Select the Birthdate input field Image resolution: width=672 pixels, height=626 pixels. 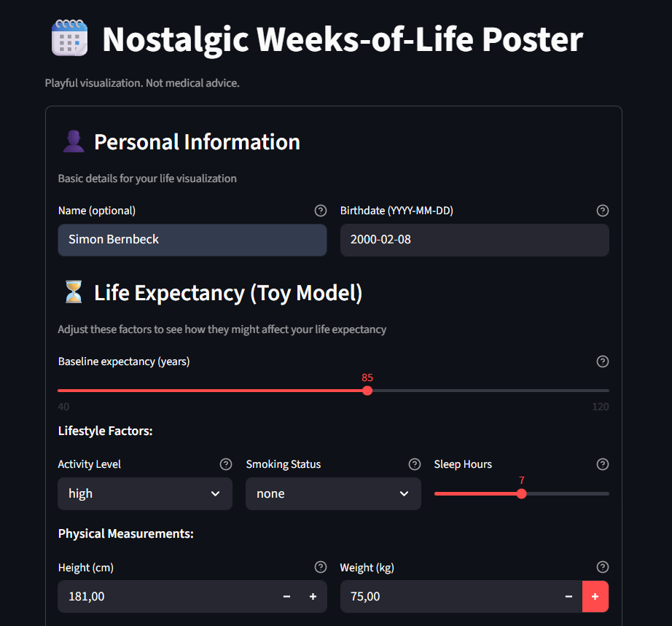474,240
